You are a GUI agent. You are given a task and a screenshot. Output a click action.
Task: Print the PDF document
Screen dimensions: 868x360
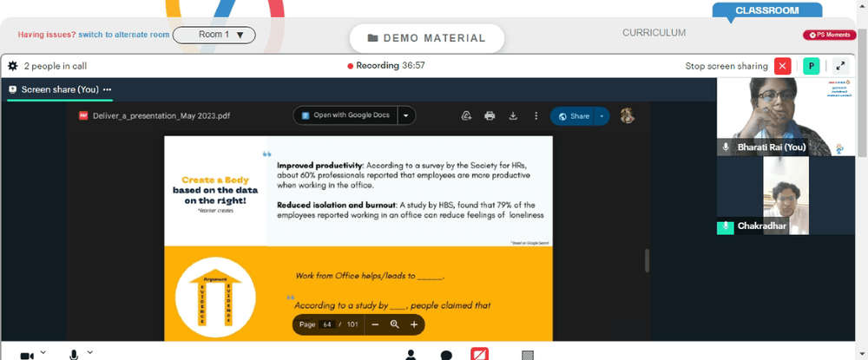click(x=490, y=115)
